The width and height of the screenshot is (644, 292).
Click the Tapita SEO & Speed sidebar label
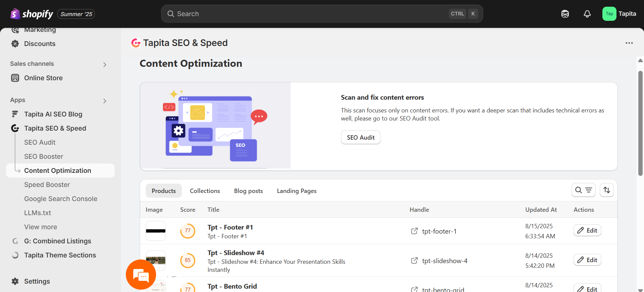[x=55, y=128]
